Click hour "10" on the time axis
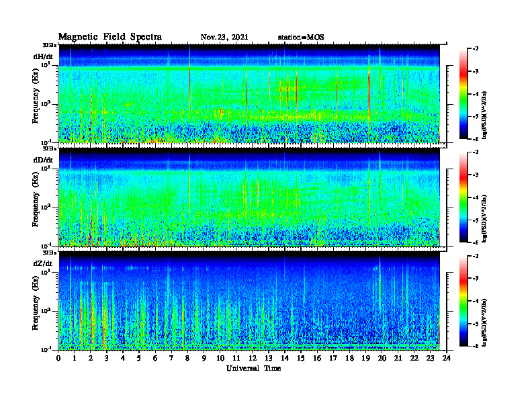Screen dimensions: 532x411 (220, 359)
